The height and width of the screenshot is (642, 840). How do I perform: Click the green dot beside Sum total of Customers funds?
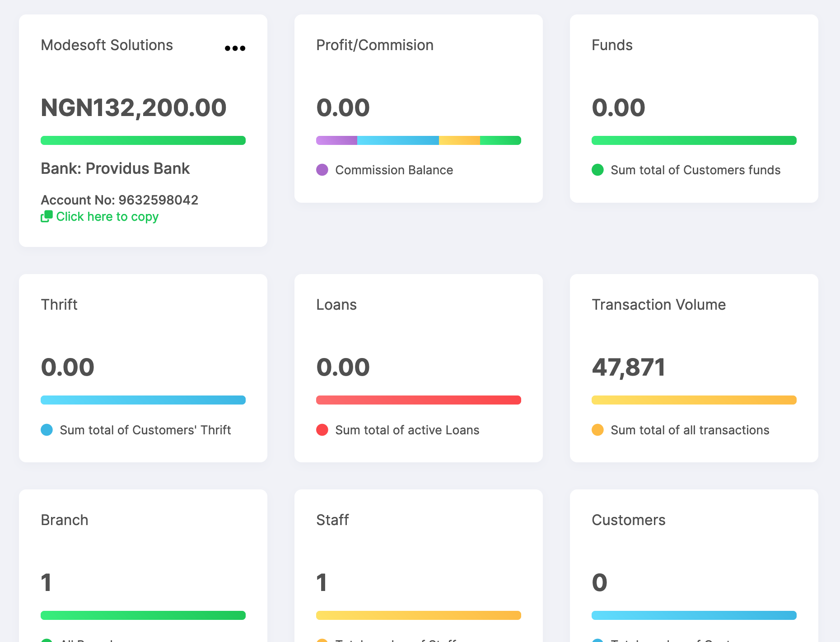tap(597, 170)
